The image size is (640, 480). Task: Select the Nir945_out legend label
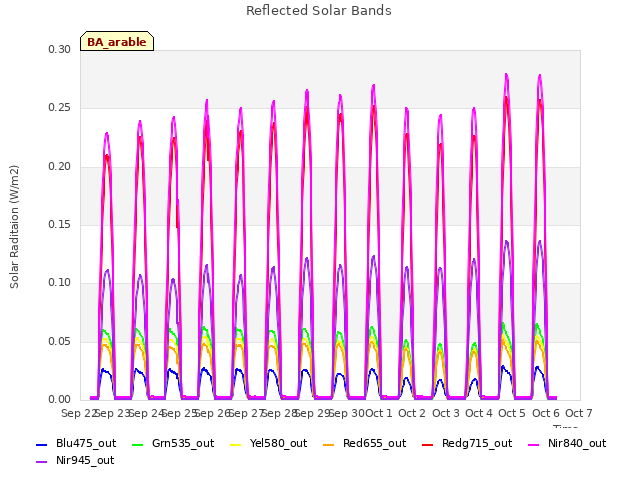tap(85, 461)
